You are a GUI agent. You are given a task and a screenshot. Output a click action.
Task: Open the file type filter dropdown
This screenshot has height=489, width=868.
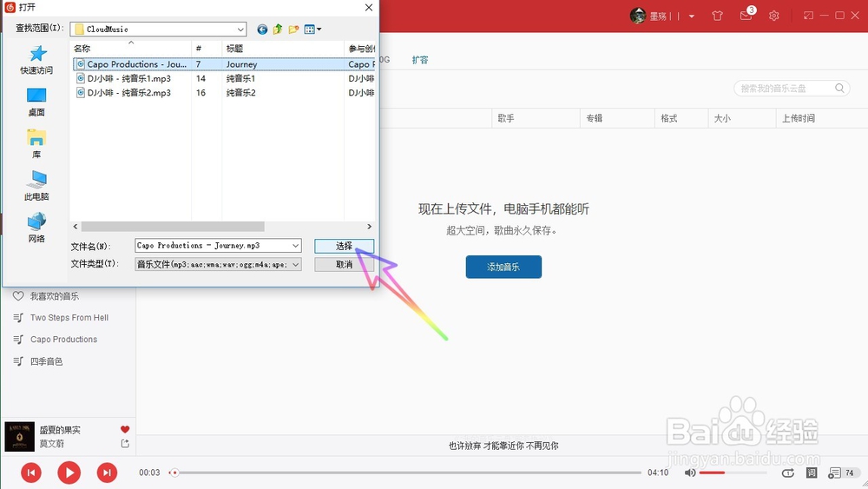click(218, 265)
